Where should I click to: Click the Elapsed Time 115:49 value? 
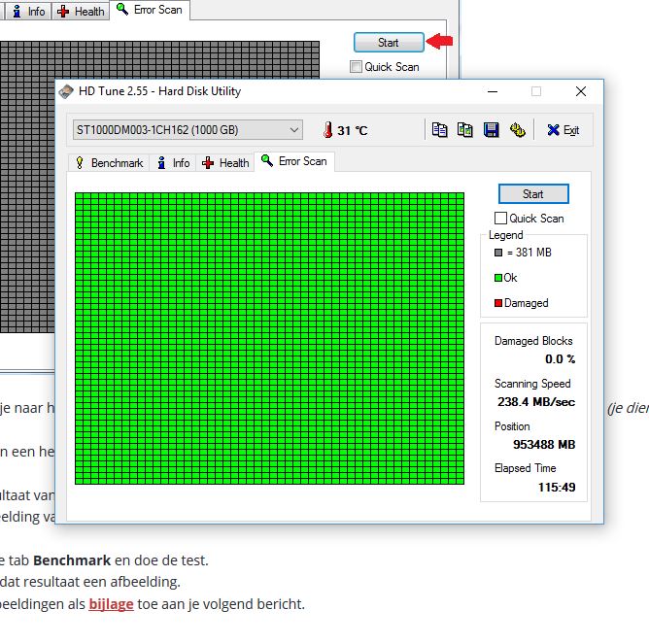pos(557,488)
